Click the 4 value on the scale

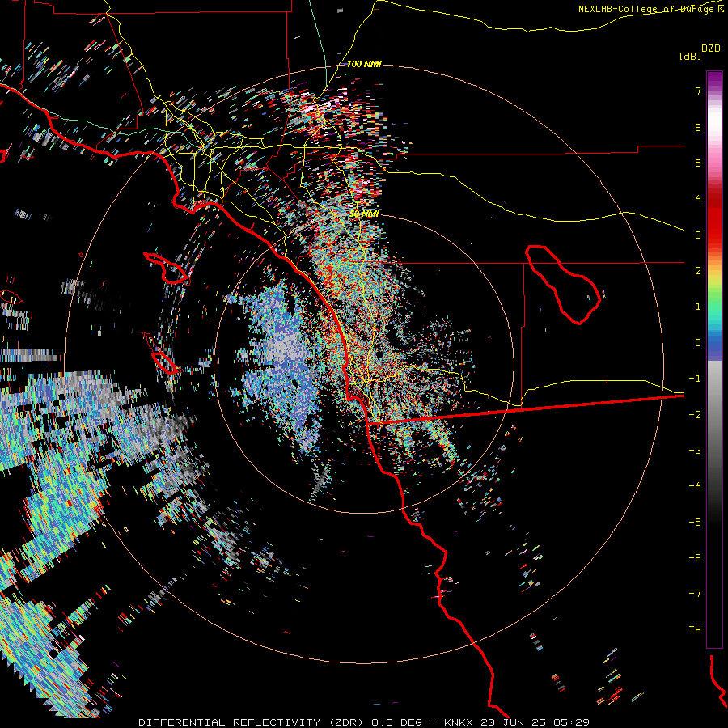click(698, 199)
